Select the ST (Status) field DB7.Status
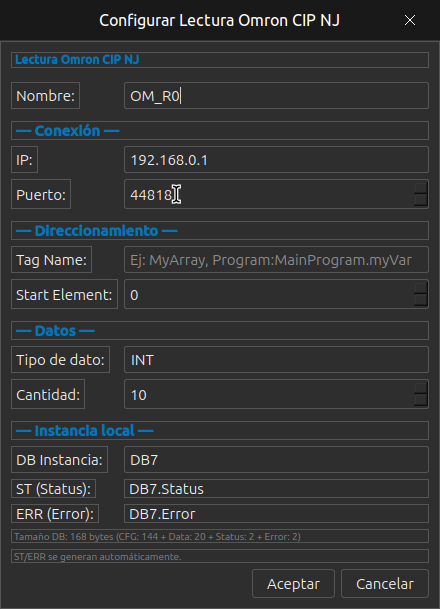Image resolution: width=440 pixels, height=609 pixels. point(276,489)
